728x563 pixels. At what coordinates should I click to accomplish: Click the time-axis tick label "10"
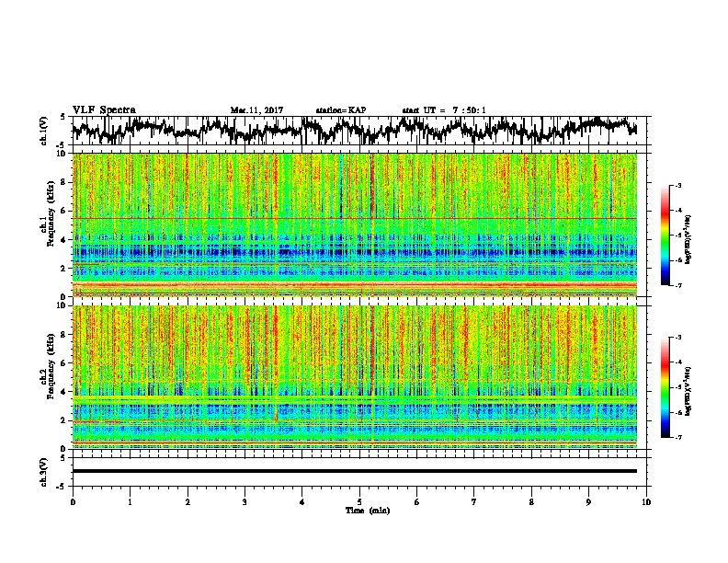click(646, 502)
